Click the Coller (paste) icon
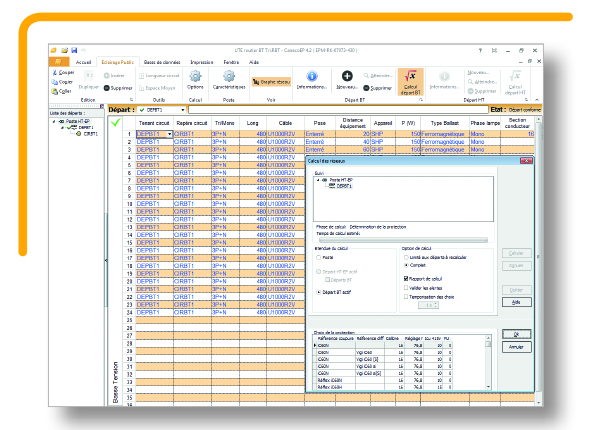 tap(54, 91)
